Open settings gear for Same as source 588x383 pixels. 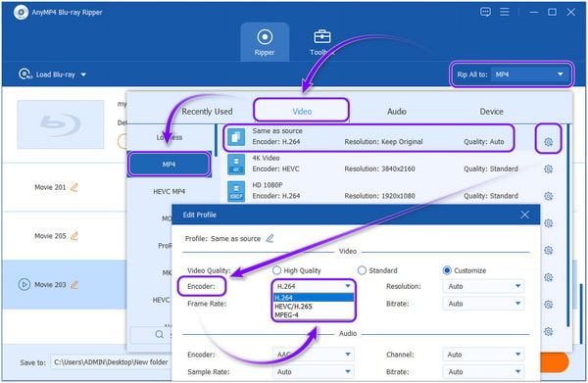pos(548,142)
